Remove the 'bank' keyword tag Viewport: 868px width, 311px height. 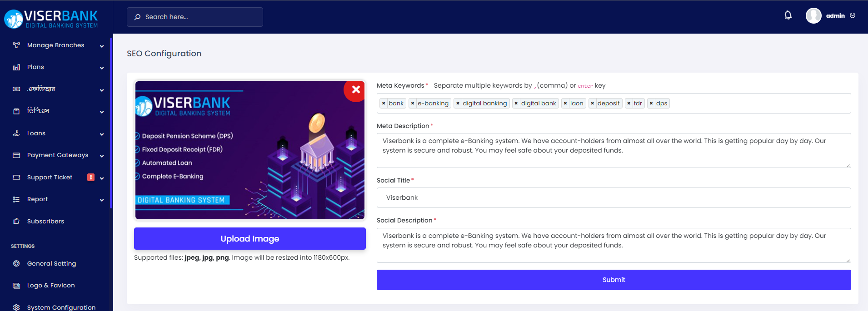(x=384, y=104)
